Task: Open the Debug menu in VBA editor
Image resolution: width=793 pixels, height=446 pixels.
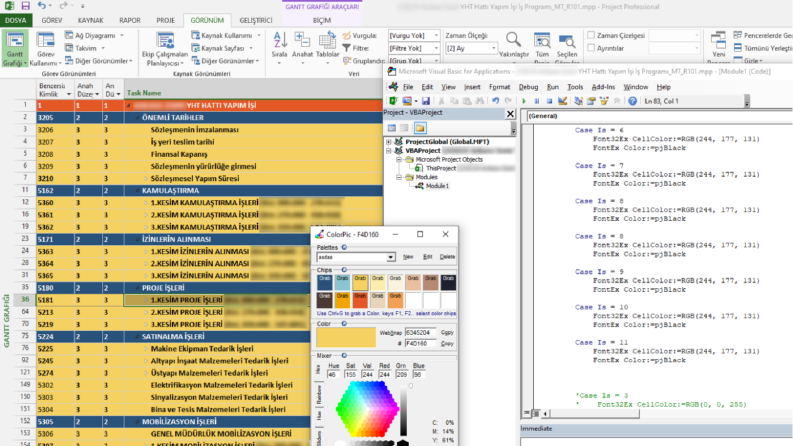Action: pos(528,87)
